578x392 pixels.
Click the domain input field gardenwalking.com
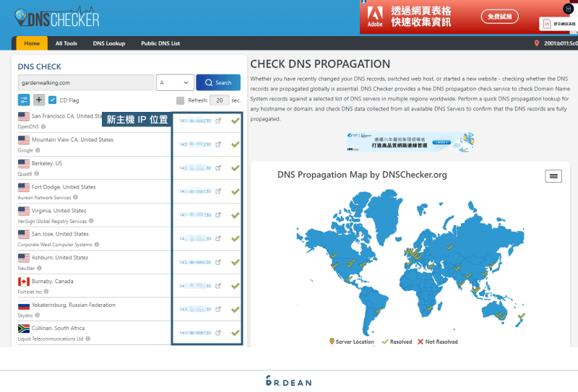point(86,82)
